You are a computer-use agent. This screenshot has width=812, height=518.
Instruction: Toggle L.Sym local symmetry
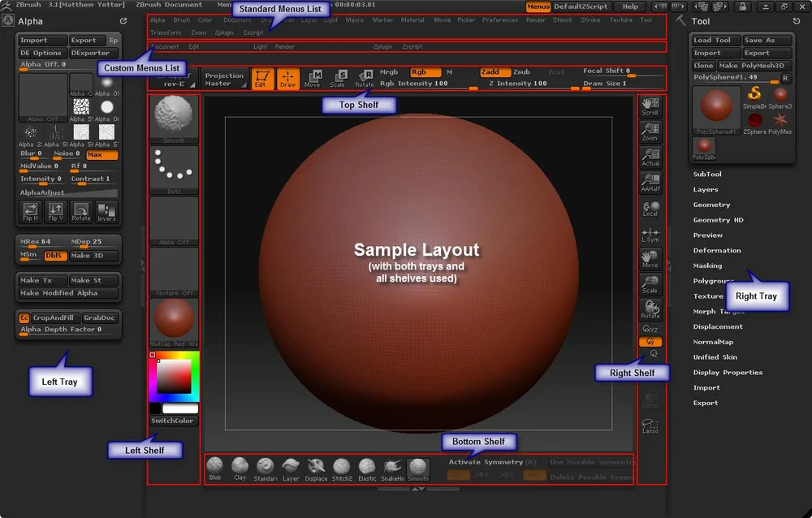650,234
